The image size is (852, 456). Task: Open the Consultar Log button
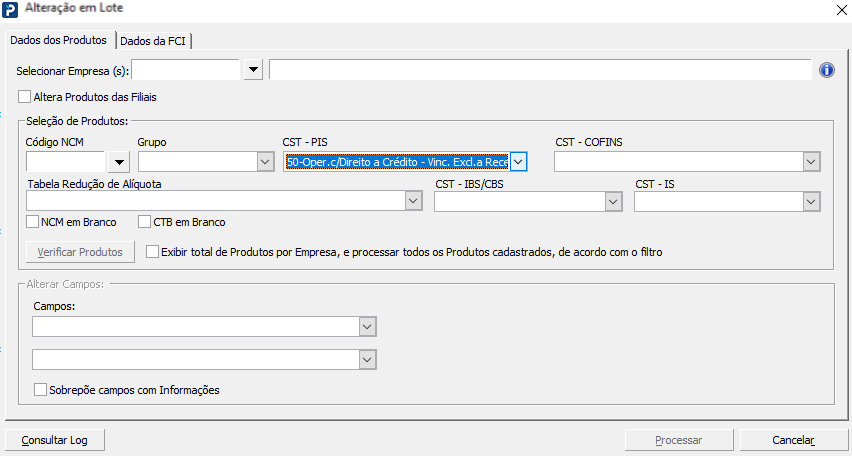(54, 440)
